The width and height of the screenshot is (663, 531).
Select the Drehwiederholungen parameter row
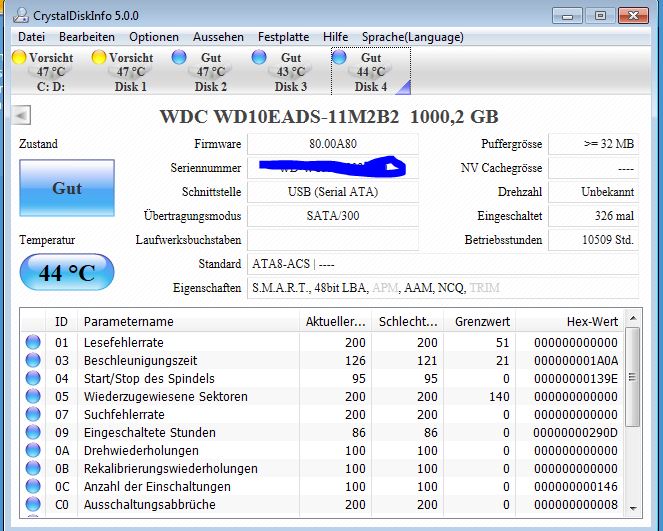point(322,450)
